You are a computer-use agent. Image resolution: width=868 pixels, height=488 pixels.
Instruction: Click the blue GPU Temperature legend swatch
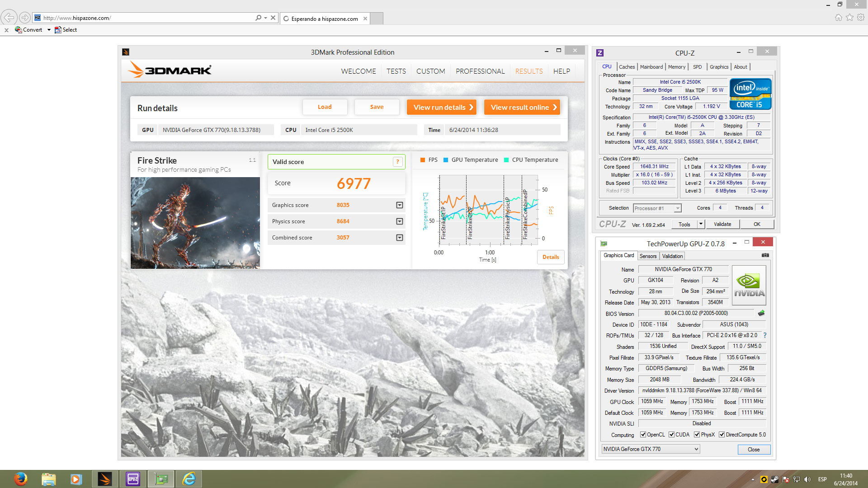point(446,160)
